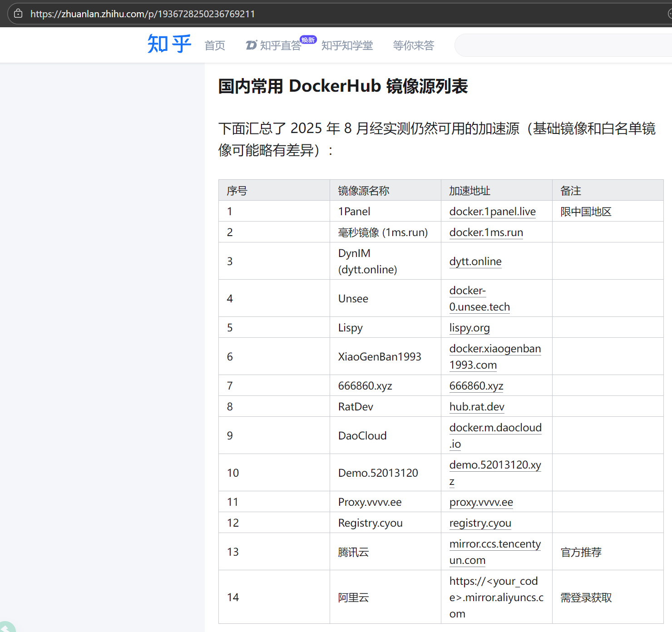Viewport: 672px width, 632px height.
Task: Click the 加速地址 column header
Action: click(497, 191)
